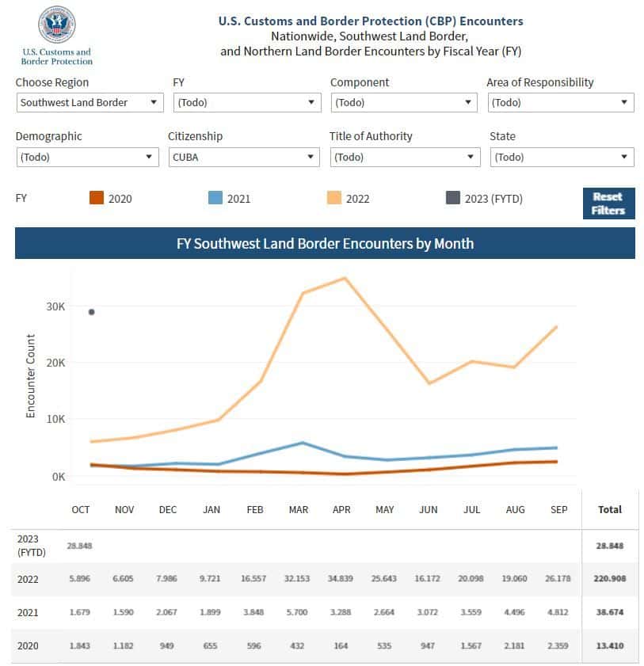Click the U.S. Customs and Border Protection text

57,56
